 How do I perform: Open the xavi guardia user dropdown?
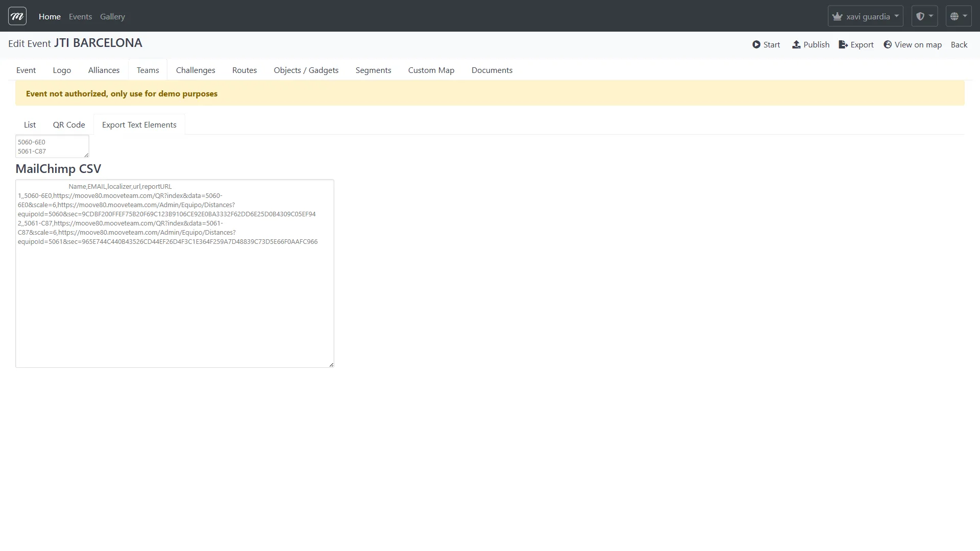coord(865,16)
